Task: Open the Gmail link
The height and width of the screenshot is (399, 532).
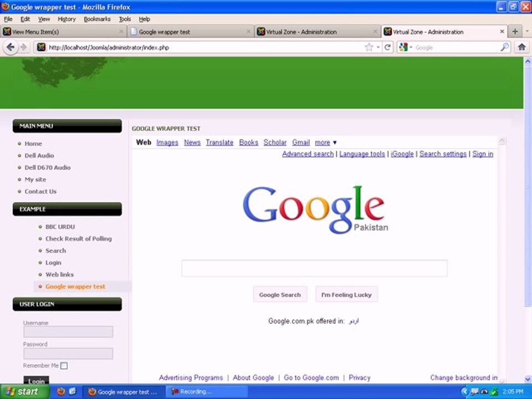Action: (301, 142)
